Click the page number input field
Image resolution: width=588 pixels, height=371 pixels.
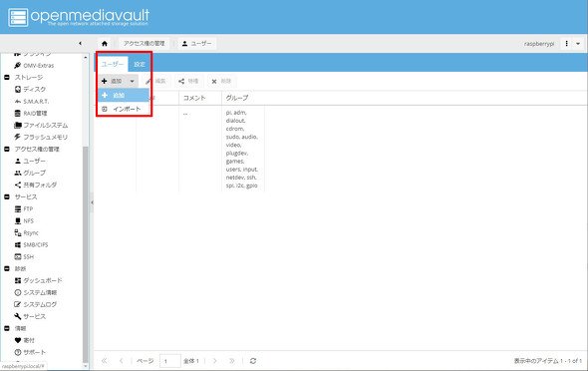pos(169,361)
